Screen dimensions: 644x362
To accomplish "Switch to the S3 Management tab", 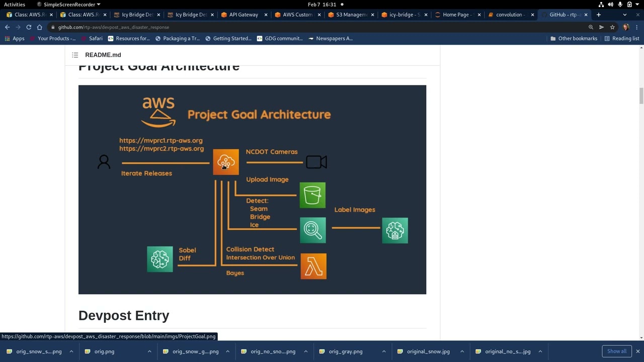I will pos(351,15).
